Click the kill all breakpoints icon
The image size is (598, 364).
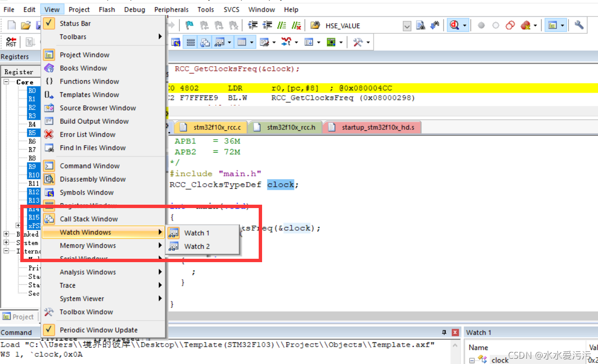[526, 26]
